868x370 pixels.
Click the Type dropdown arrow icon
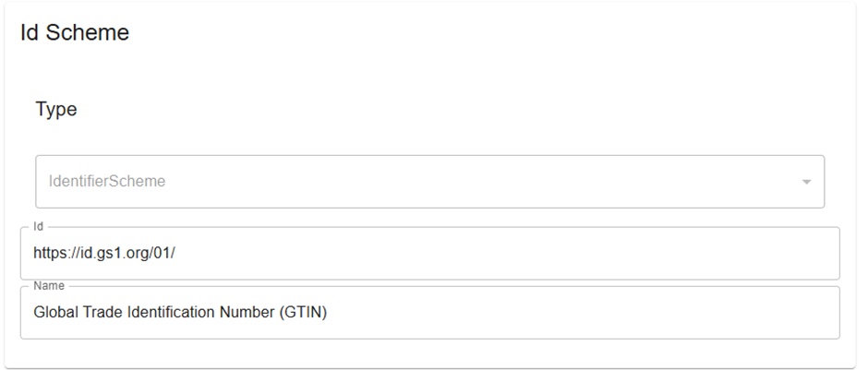tap(806, 182)
